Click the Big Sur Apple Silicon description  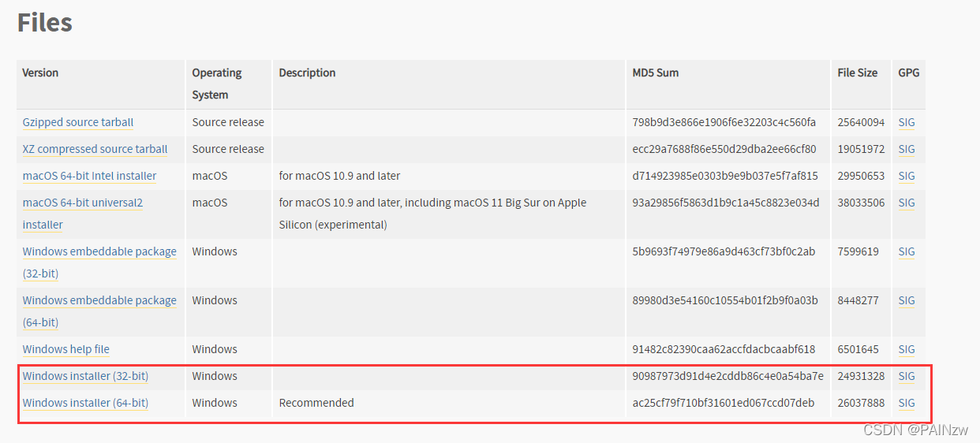click(x=432, y=214)
